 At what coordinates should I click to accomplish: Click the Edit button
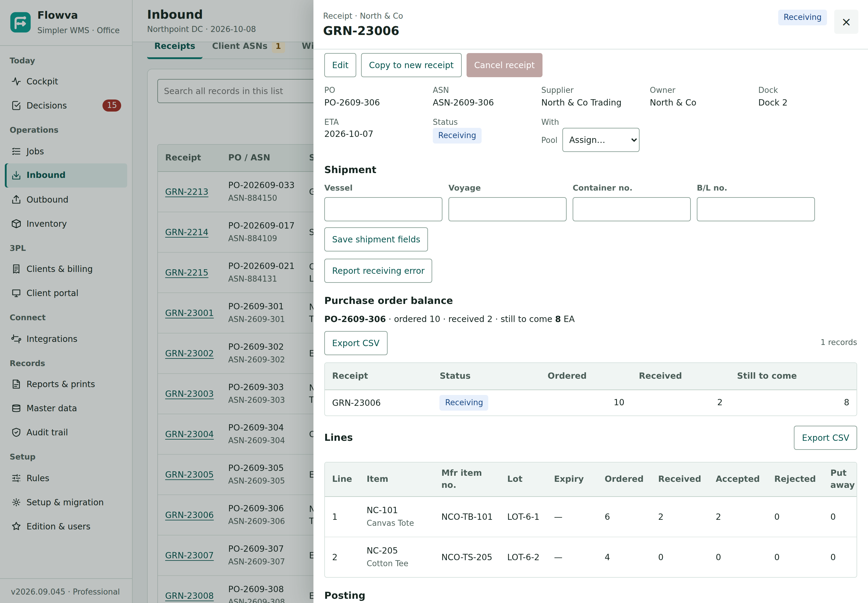click(x=340, y=65)
